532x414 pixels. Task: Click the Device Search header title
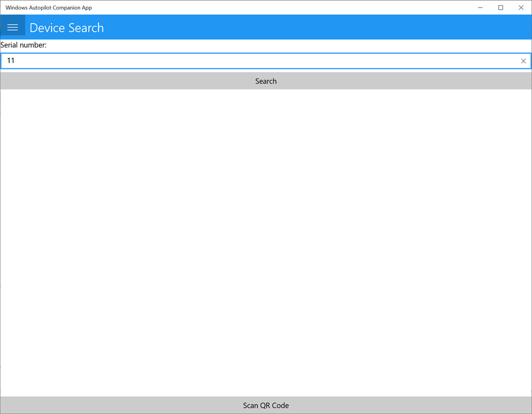66,27
